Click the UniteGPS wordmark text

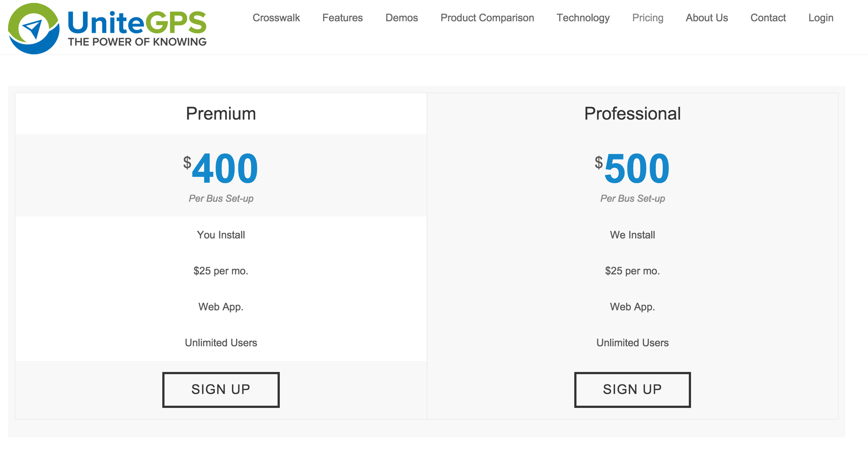[x=137, y=23]
